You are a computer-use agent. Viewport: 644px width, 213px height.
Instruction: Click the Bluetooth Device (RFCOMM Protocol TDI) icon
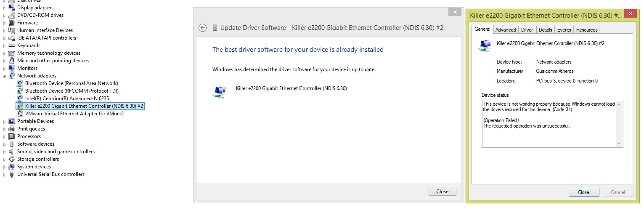coord(20,91)
